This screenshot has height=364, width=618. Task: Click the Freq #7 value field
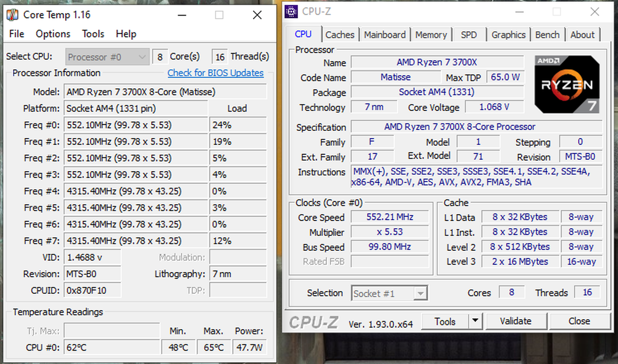pos(136,241)
